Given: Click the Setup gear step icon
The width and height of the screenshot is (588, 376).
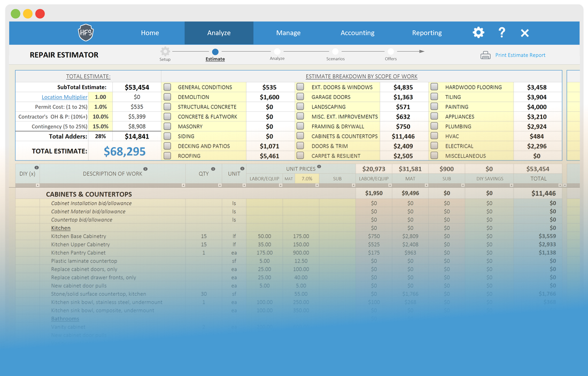Looking at the screenshot, I should [x=165, y=51].
